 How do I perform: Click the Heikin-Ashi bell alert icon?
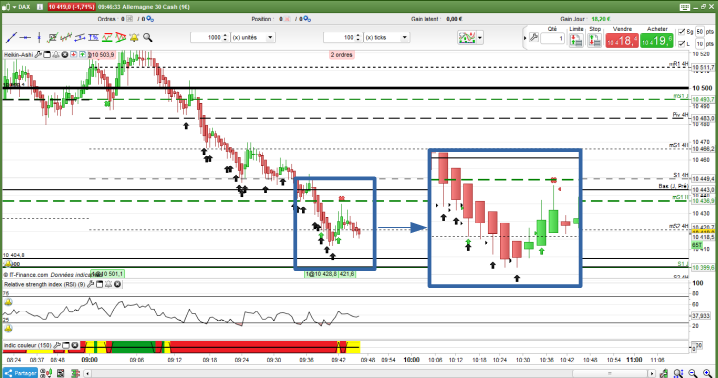click(x=56, y=55)
